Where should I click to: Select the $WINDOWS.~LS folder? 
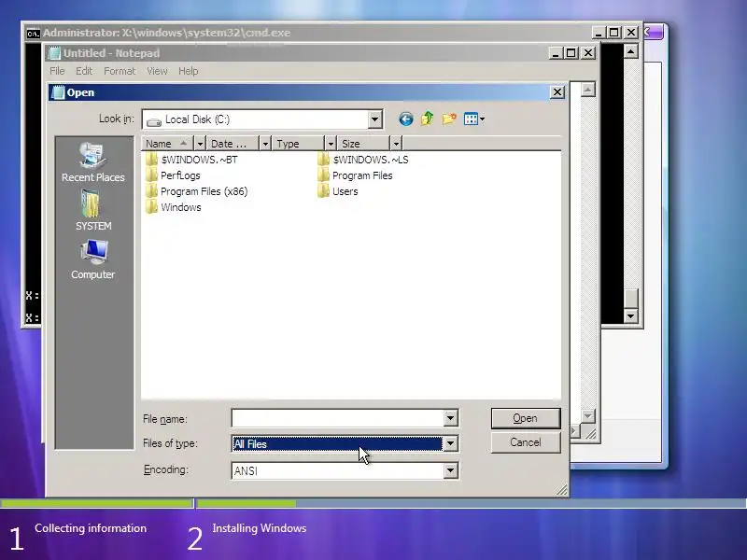363,160
